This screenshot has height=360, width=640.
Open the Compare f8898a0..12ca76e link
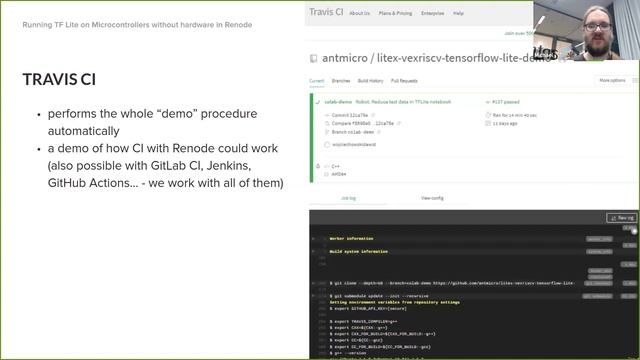[x=363, y=123]
